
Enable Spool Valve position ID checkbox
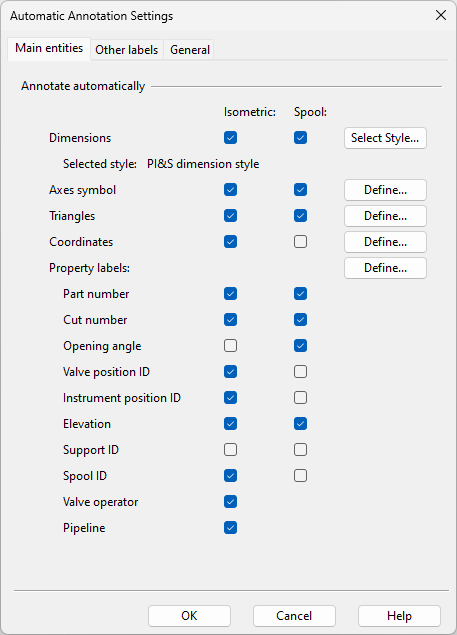(301, 372)
